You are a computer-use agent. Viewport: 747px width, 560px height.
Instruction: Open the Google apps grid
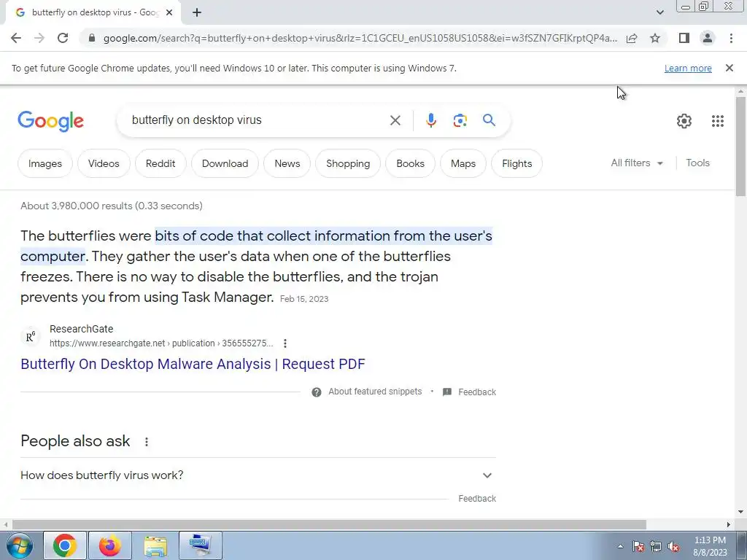718,121
